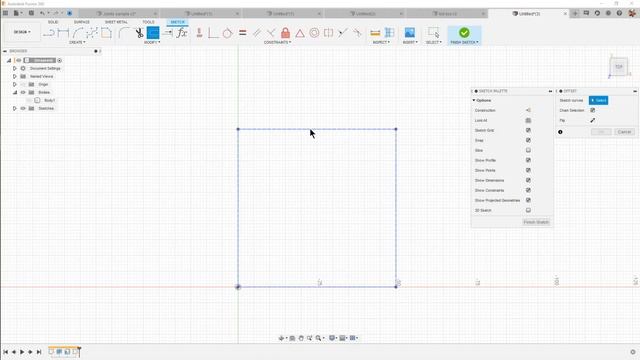640x360 pixels.
Task: Open the Pan hand navigation tool
Action: (301, 338)
